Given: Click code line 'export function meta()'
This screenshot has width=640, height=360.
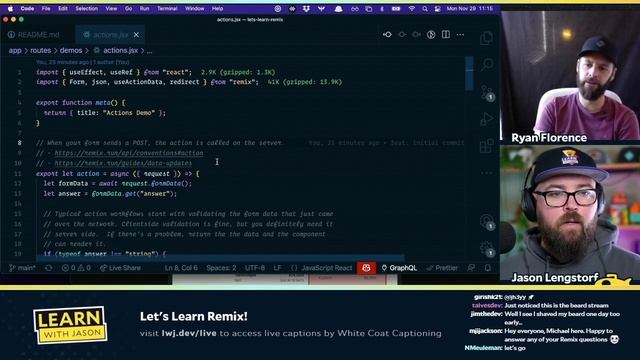Looking at the screenshot, I should pos(80,102).
